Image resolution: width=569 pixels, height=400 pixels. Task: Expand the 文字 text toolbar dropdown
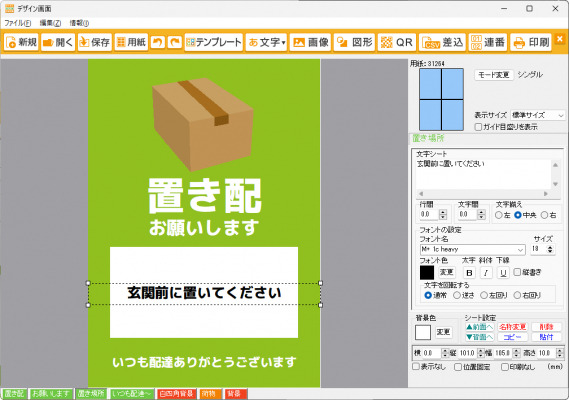click(x=266, y=42)
